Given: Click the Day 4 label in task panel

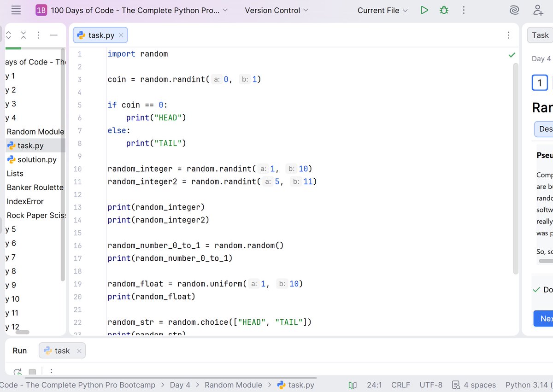Looking at the screenshot, I should tap(541, 59).
